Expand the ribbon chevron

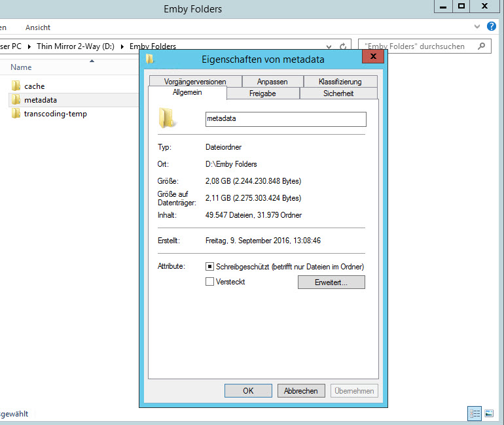477,27
